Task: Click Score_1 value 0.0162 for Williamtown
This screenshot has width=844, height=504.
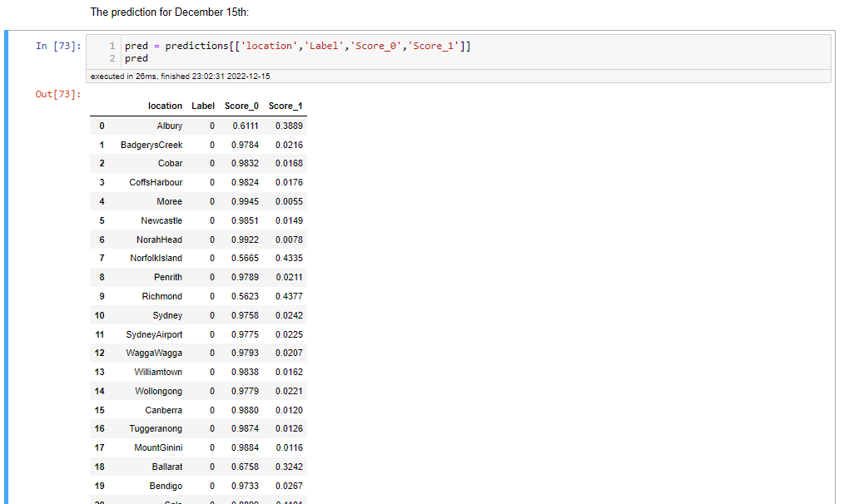Action: coord(289,373)
